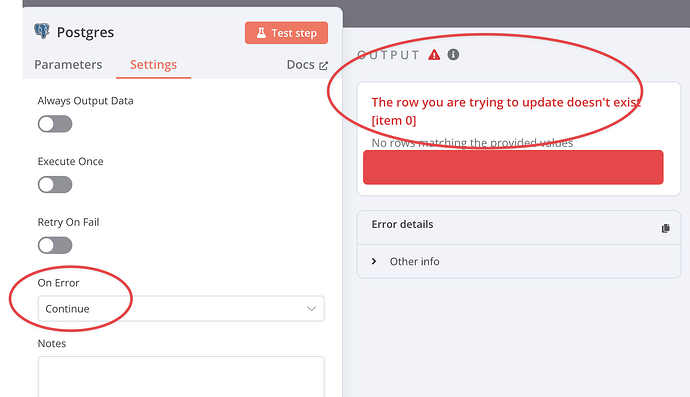Expand the Other info section chevron
Viewport: 690px width, 397px height.
pyautogui.click(x=374, y=261)
